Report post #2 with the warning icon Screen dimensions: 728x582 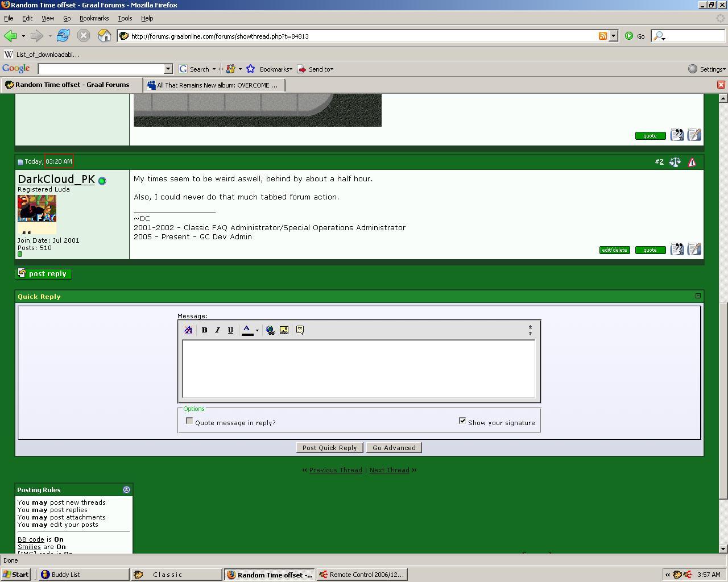[x=692, y=162]
